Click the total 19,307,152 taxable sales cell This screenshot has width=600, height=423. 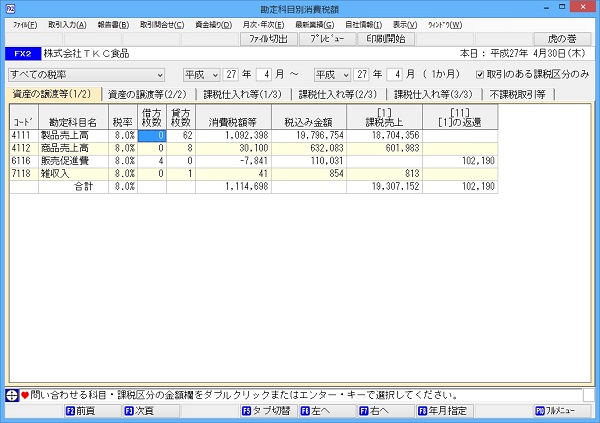[385, 187]
